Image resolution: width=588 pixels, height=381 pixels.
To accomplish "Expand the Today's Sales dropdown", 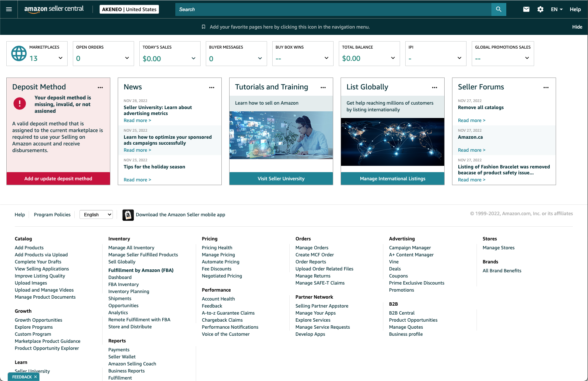I will [193, 58].
